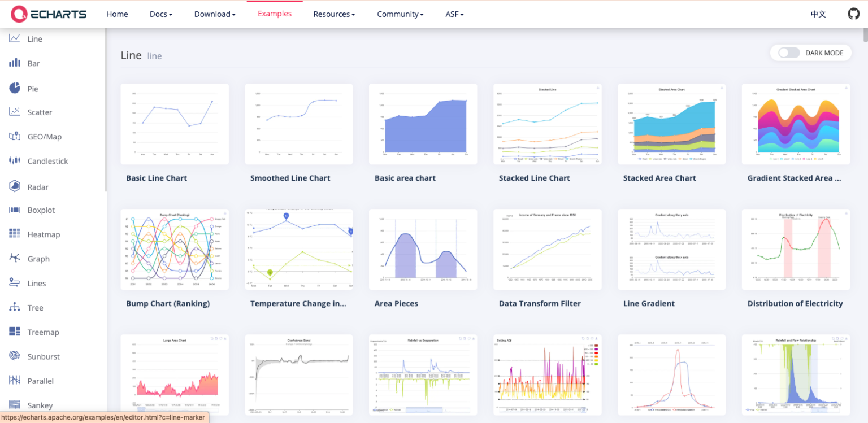Toggle the Dark Mode switch
Viewport: 868px width, 423px height.
[789, 53]
